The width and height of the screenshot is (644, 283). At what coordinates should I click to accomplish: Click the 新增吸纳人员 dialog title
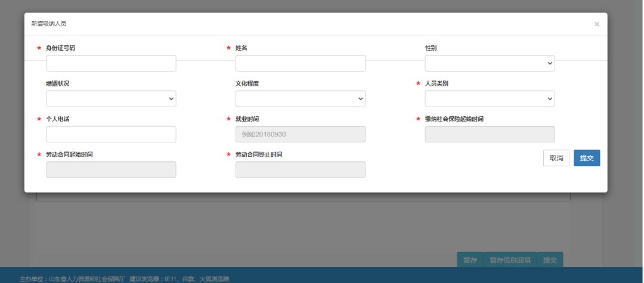pos(49,24)
